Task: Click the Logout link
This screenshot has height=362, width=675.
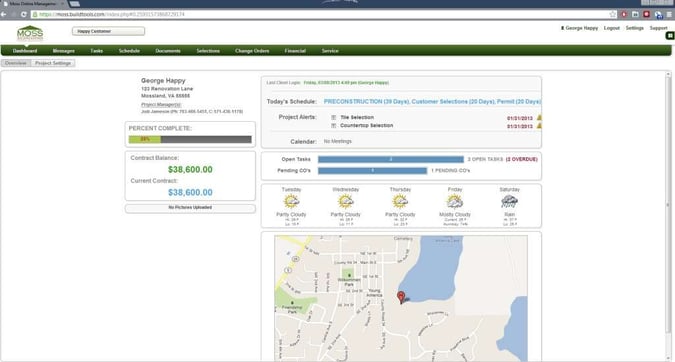Action: pyautogui.click(x=611, y=28)
